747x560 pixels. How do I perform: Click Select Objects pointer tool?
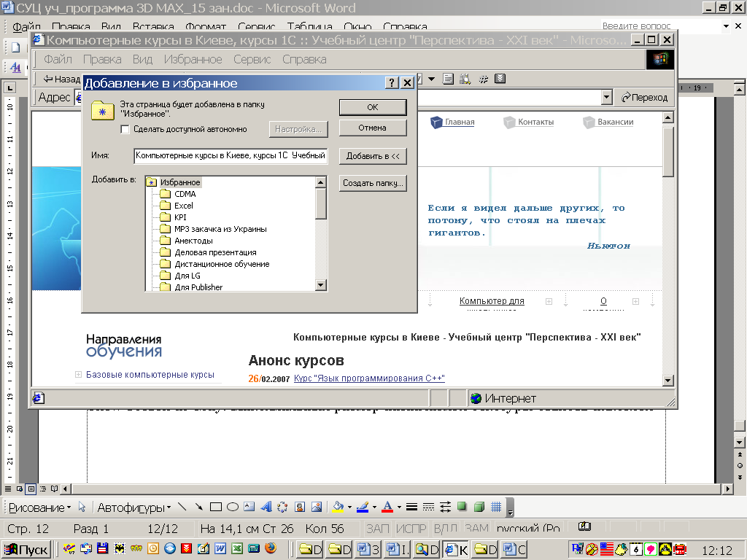pos(82,507)
